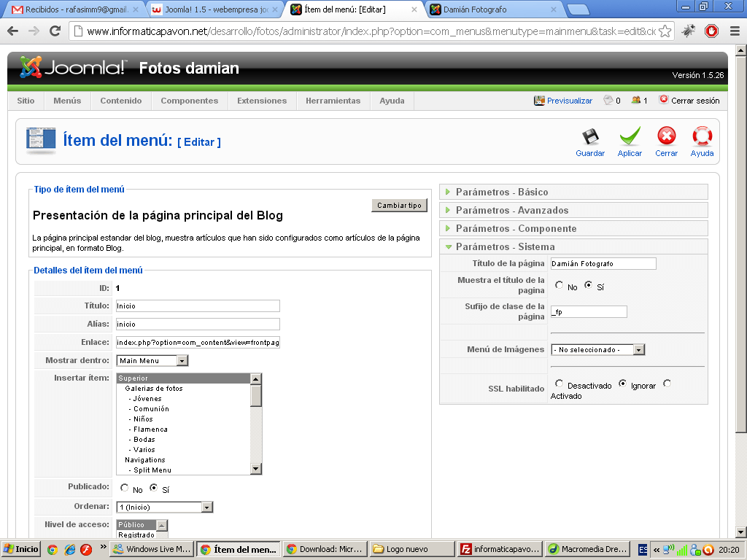Bookmark the page with star icon
Viewport: 747px width, 560px height.
(665, 31)
